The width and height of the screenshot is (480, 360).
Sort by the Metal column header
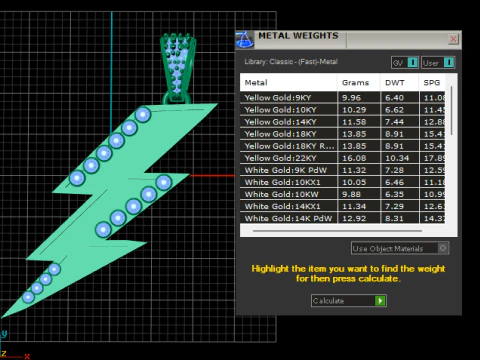[x=289, y=83]
